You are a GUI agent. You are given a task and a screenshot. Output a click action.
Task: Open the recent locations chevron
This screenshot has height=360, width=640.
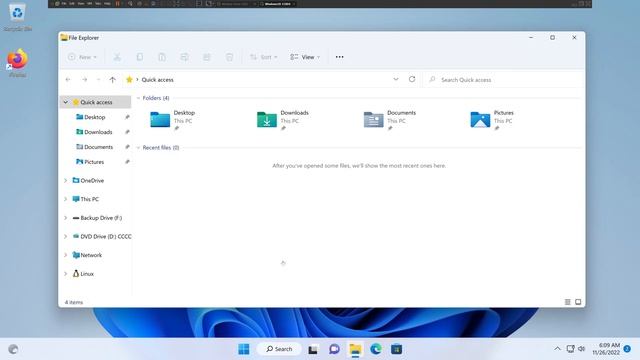click(98, 80)
